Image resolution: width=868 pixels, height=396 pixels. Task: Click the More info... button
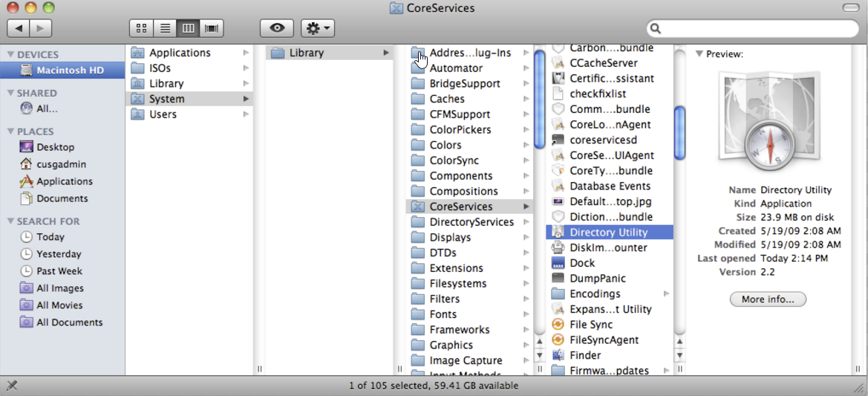click(x=768, y=299)
